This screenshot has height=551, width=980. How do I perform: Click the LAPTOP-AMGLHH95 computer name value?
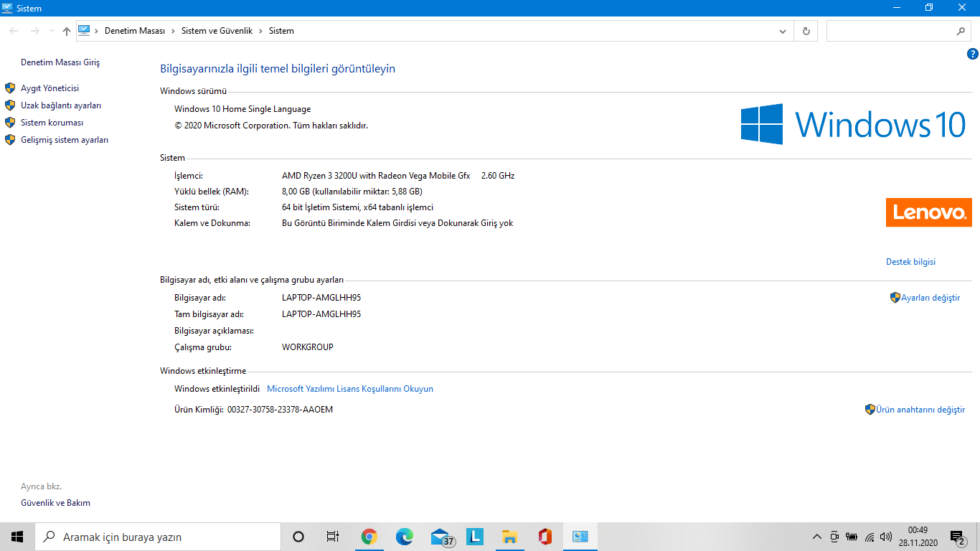click(x=321, y=298)
